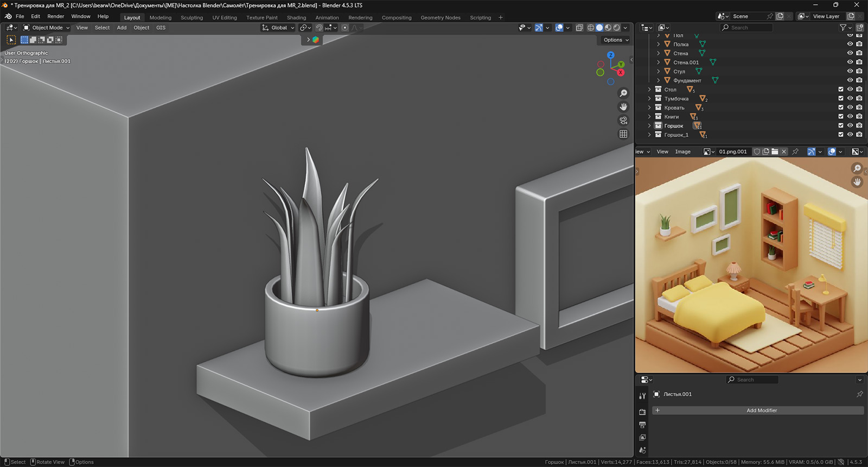Uncheck the Стол collection exclude checkbox
868x467 pixels.
coord(841,90)
